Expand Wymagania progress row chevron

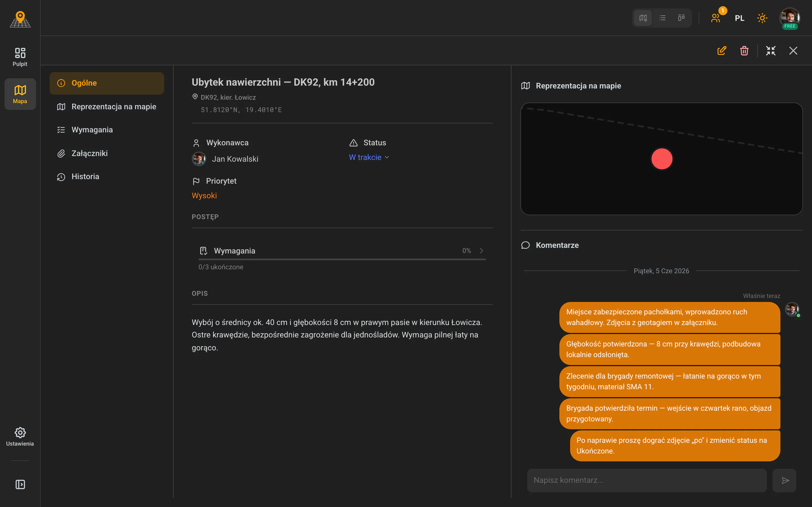point(482,251)
